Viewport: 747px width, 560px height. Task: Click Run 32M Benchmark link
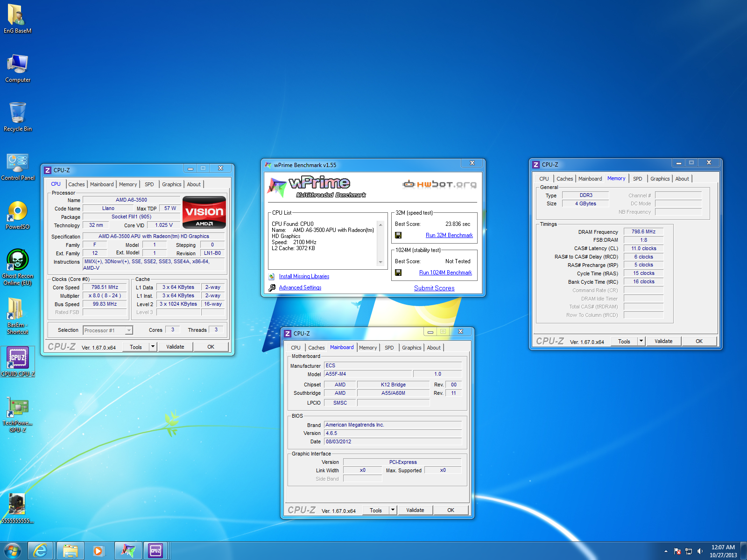coord(449,235)
